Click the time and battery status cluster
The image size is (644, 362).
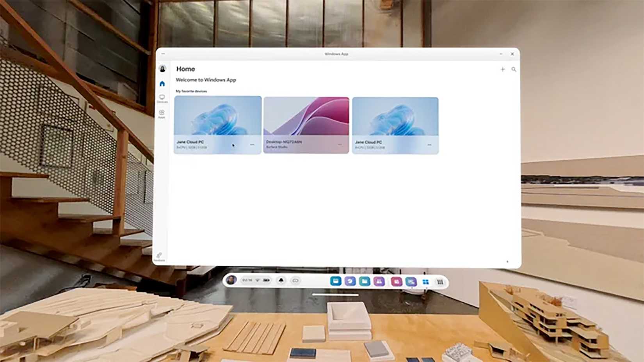point(256,280)
